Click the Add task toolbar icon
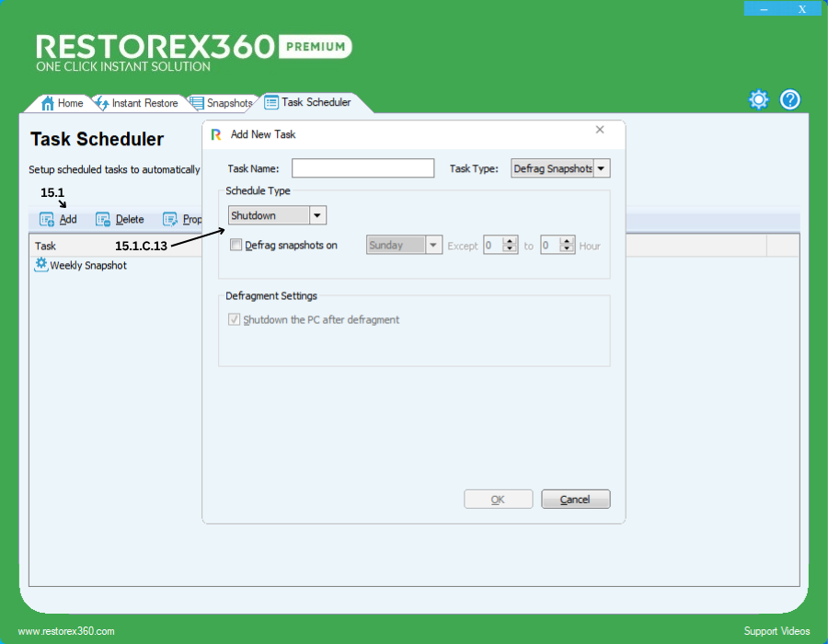 (x=47, y=220)
